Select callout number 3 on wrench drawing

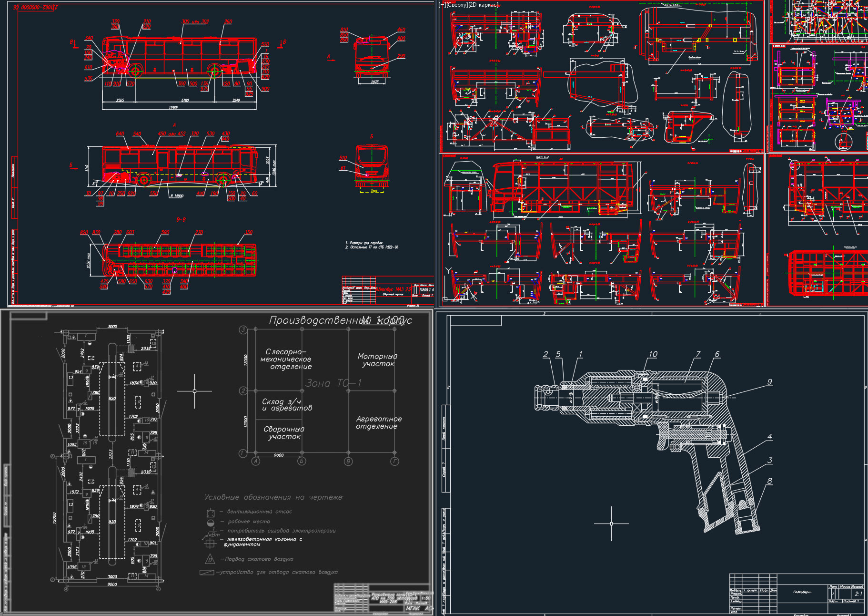[x=770, y=461]
